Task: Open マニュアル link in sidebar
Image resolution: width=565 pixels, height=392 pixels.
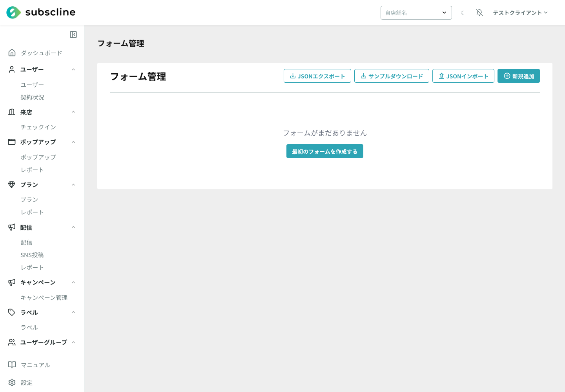Action: point(35,365)
